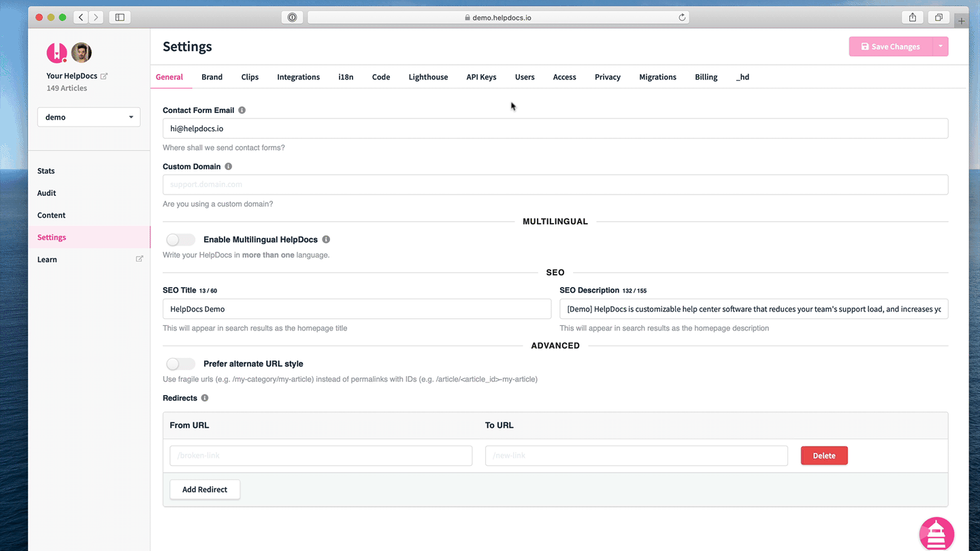
Task: Toggle Prefer alternate URL style
Action: [180, 364]
